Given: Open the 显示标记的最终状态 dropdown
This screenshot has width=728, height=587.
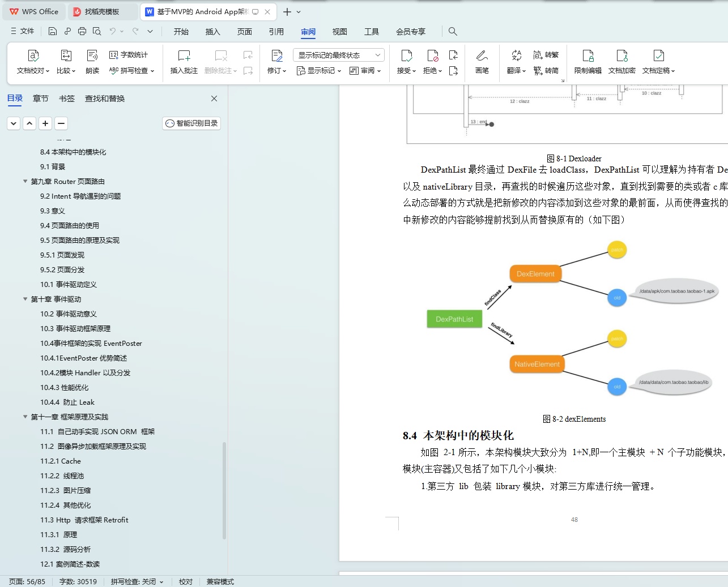Looking at the screenshot, I should 339,55.
